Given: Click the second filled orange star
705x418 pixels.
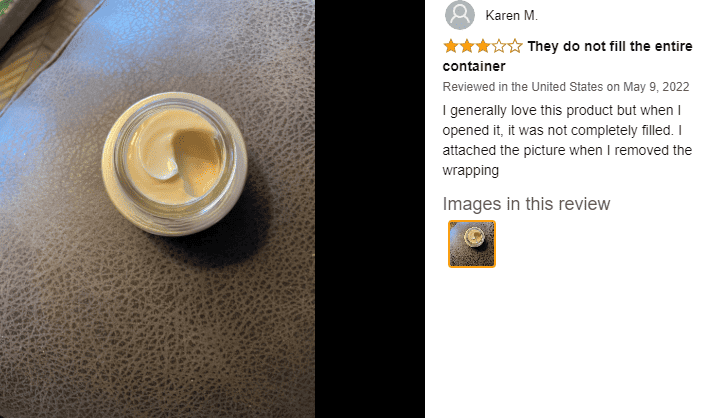Looking at the screenshot, I should coord(467,46).
